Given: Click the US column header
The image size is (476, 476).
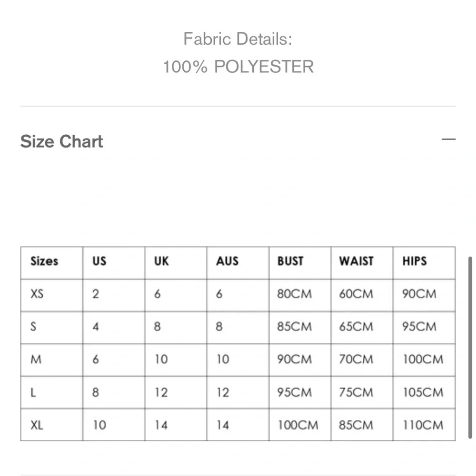Looking at the screenshot, I should (x=99, y=261).
